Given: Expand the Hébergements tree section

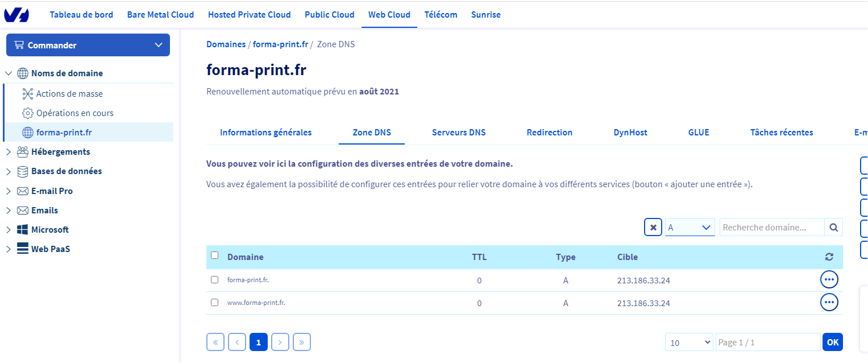Looking at the screenshot, I should click(x=9, y=152).
